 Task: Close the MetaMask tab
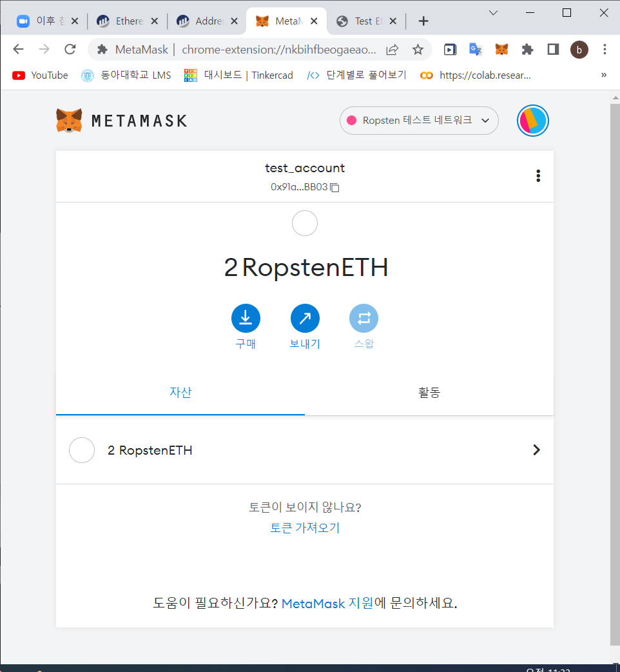click(313, 21)
